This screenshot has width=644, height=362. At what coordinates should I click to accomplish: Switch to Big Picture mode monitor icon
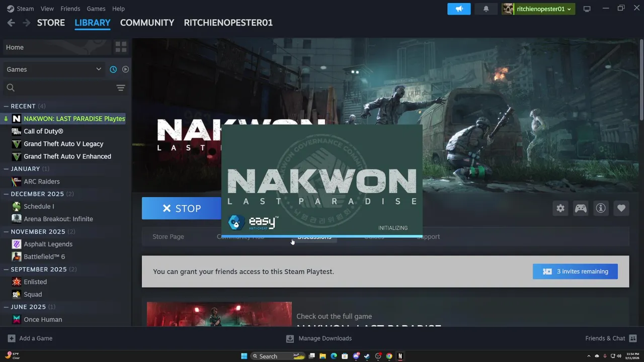coord(587,9)
